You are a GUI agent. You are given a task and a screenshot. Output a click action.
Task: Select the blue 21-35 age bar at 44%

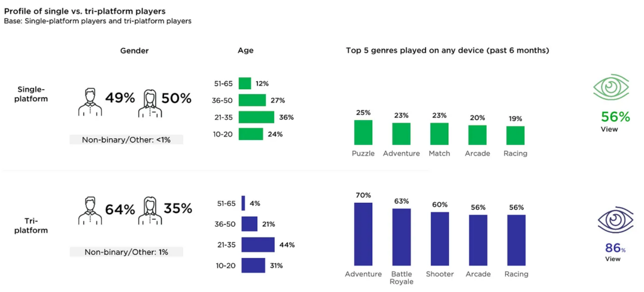[258, 245]
